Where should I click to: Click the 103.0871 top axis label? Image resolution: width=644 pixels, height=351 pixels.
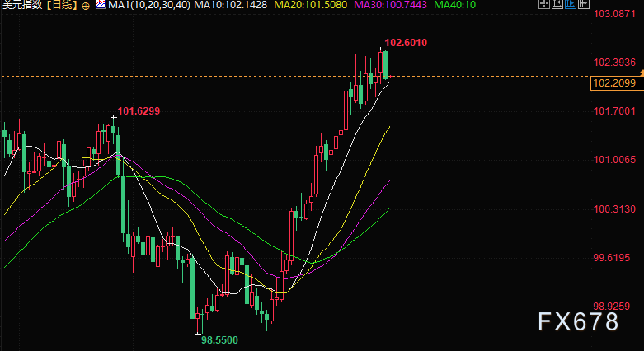pyautogui.click(x=614, y=14)
